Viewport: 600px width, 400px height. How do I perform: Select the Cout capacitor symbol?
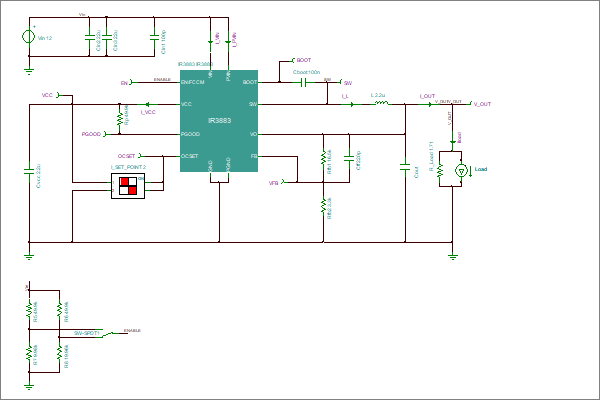click(405, 167)
